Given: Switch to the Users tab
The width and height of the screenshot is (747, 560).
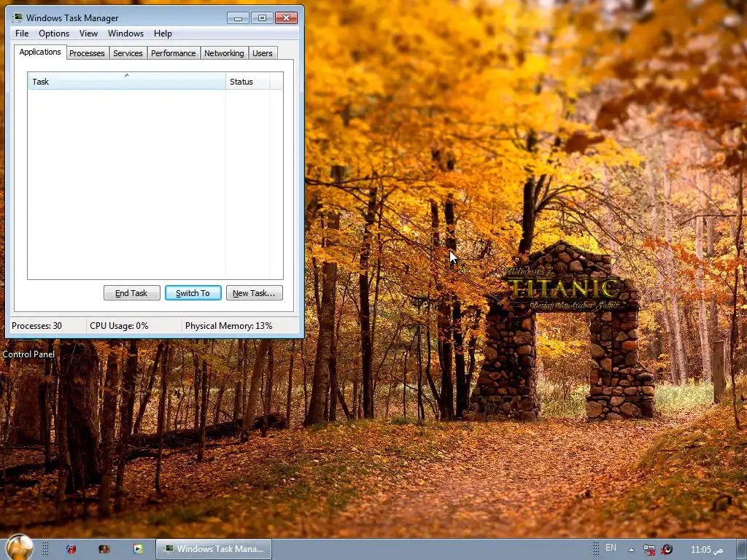Looking at the screenshot, I should click(263, 53).
